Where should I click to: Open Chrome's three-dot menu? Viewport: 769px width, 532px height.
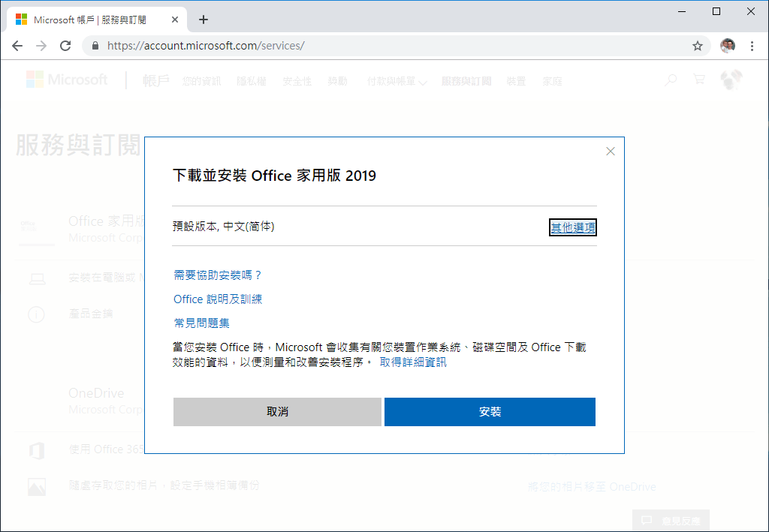[x=752, y=45]
